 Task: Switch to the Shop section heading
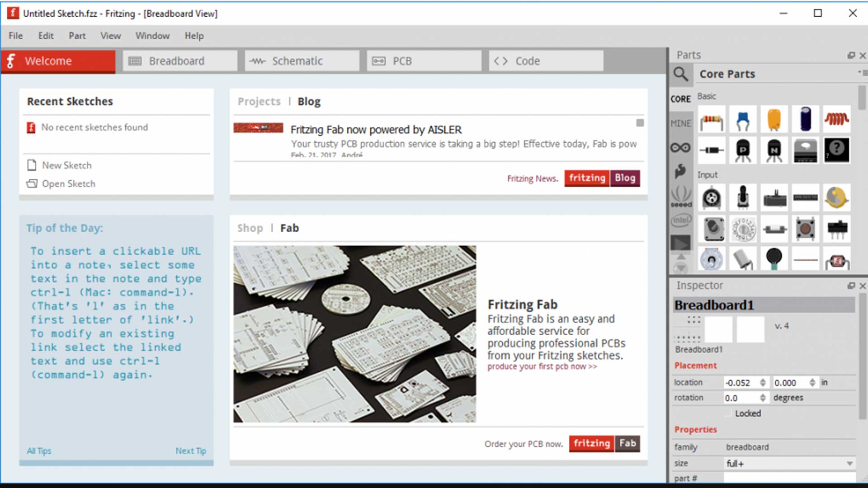[250, 228]
